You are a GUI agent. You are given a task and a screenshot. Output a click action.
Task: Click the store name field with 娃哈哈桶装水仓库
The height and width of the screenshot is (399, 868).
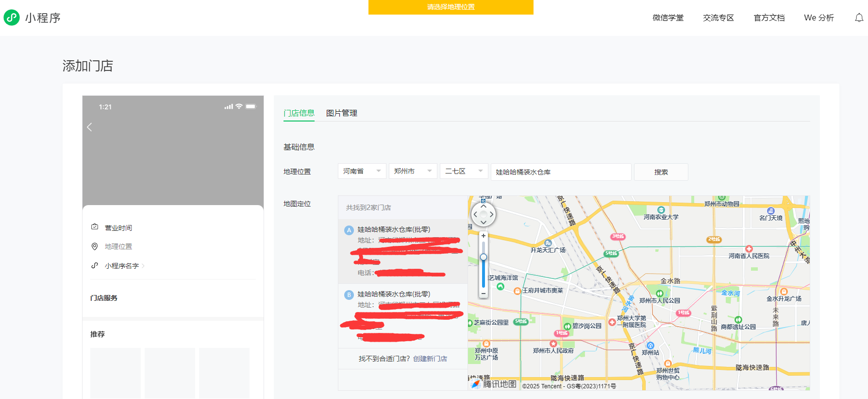(x=561, y=172)
